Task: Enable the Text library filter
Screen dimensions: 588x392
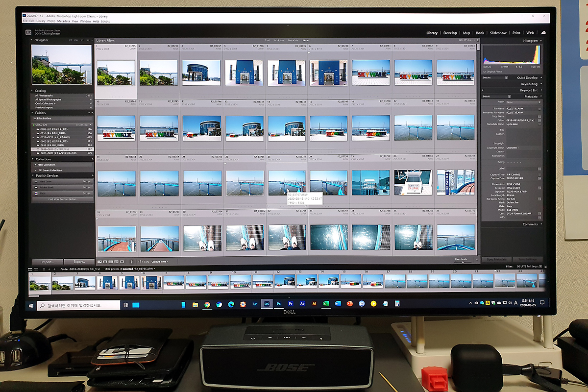Action: pos(268,40)
